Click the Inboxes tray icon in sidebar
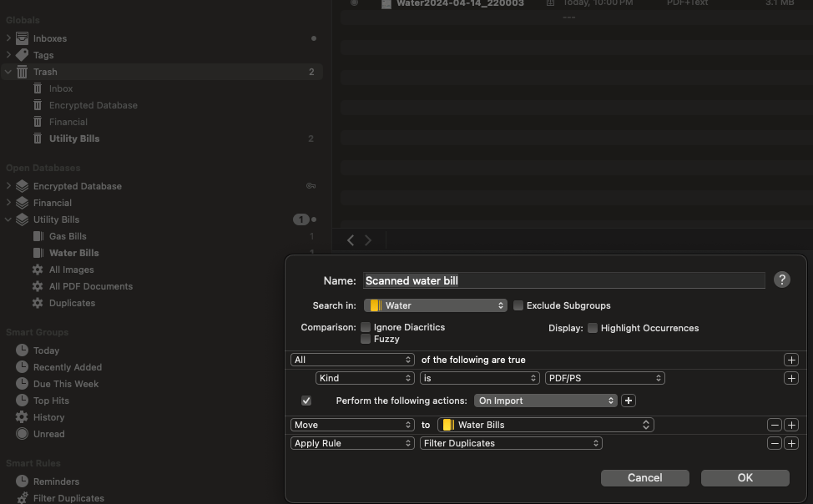This screenshot has height=504, width=813. point(22,38)
